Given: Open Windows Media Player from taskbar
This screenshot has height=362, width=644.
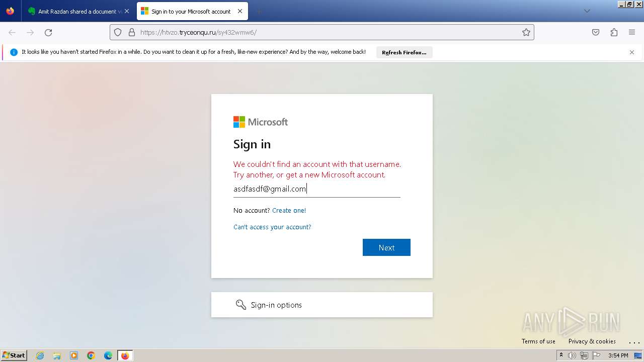Looking at the screenshot, I should 74,355.
